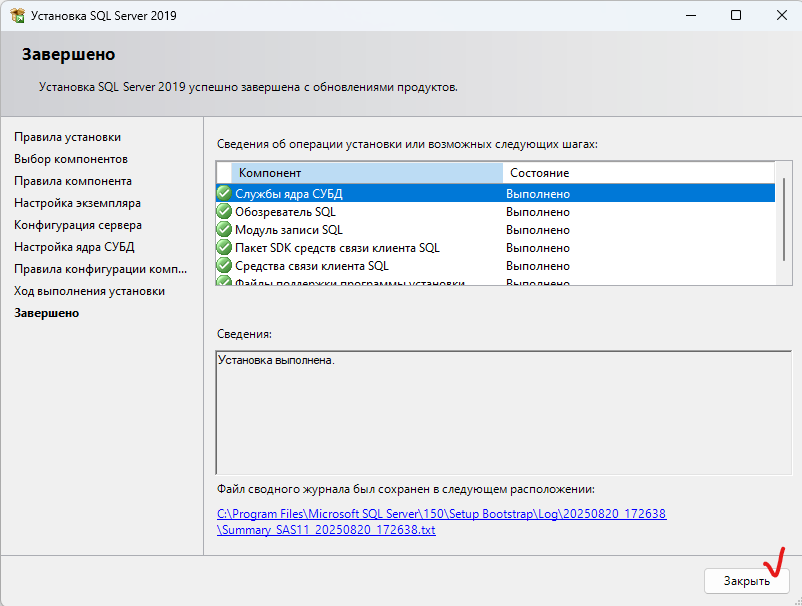Click the Завершено page heading
The height and width of the screenshot is (606, 802).
pos(69,54)
